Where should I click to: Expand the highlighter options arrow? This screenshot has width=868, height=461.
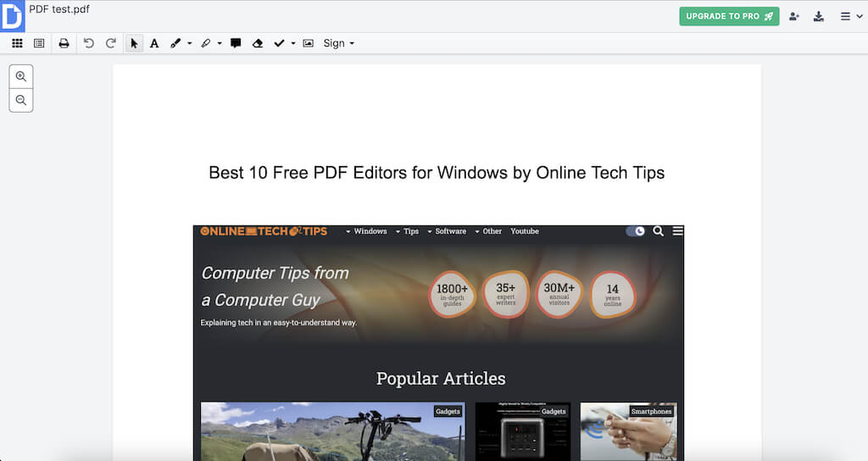[220, 43]
